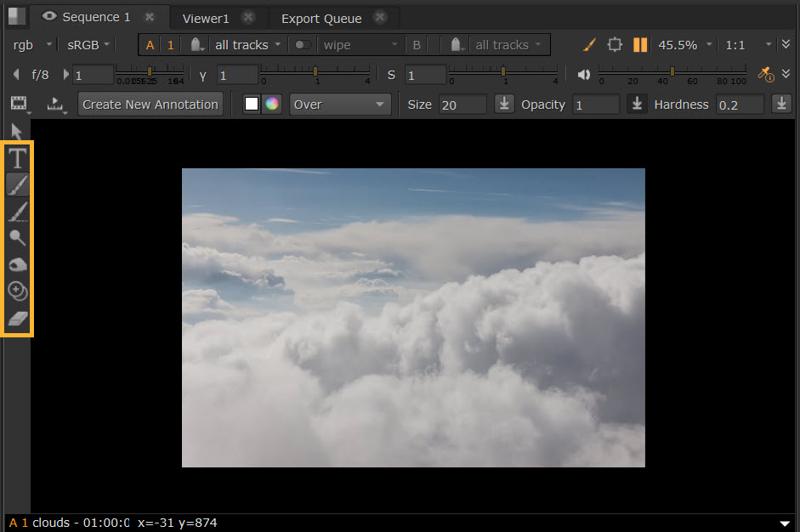Click the A input buffer button

[150, 45]
